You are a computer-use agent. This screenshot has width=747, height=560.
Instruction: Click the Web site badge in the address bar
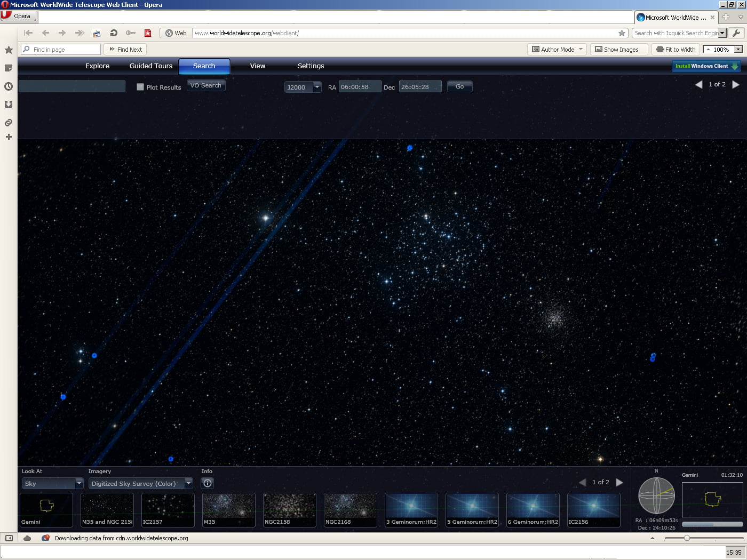176,33
